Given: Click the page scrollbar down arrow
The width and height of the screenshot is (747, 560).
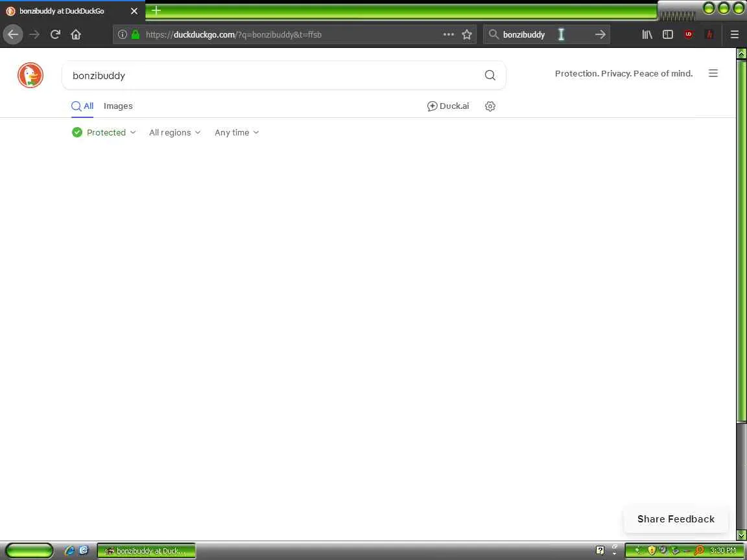Looking at the screenshot, I should tap(741, 536).
